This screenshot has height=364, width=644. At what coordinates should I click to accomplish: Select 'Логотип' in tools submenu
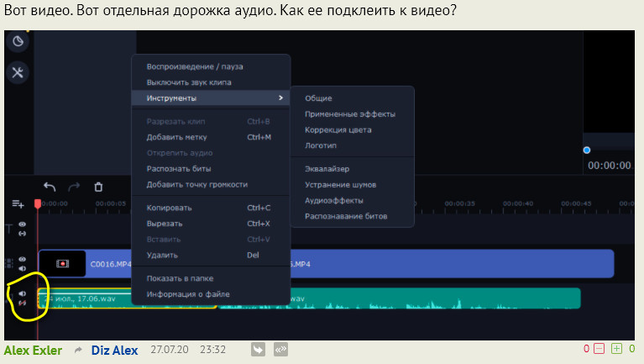352,145
